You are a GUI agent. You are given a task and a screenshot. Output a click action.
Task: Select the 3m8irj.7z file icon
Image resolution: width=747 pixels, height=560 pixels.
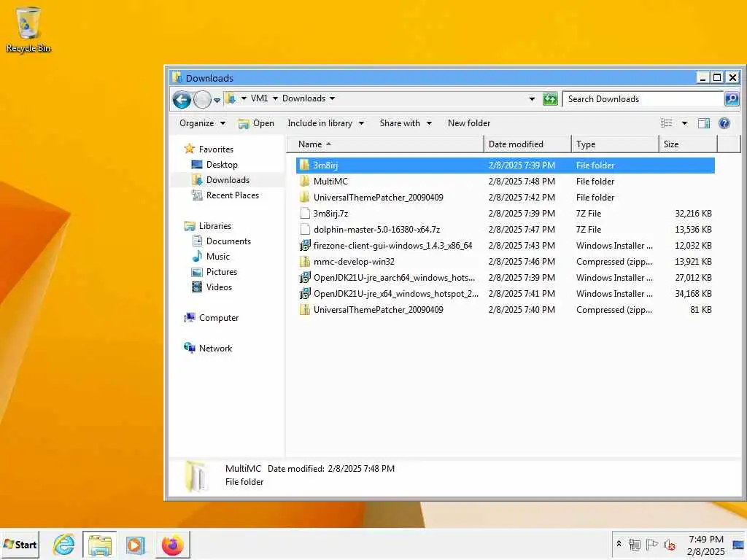pyautogui.click(x=305, y=214)
